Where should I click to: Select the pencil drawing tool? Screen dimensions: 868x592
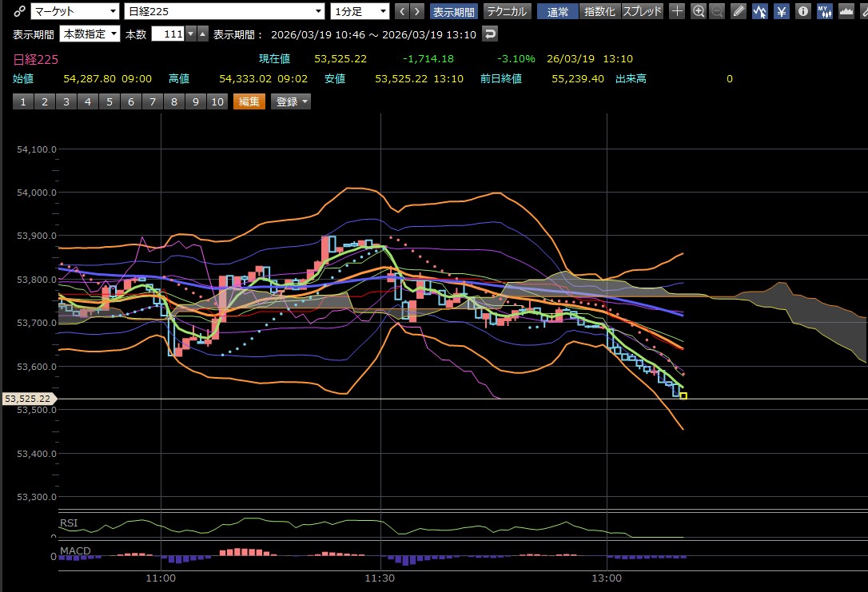(x=739, y=11)
